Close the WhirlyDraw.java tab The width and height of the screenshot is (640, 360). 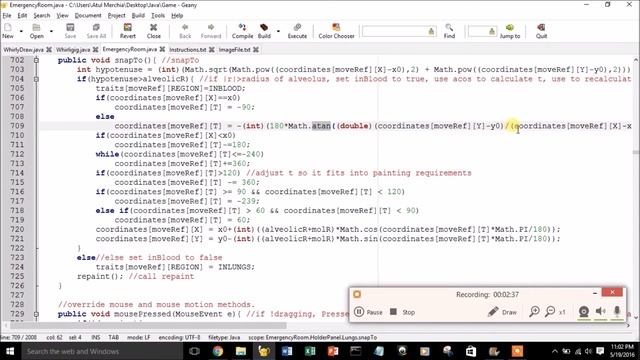49,49
